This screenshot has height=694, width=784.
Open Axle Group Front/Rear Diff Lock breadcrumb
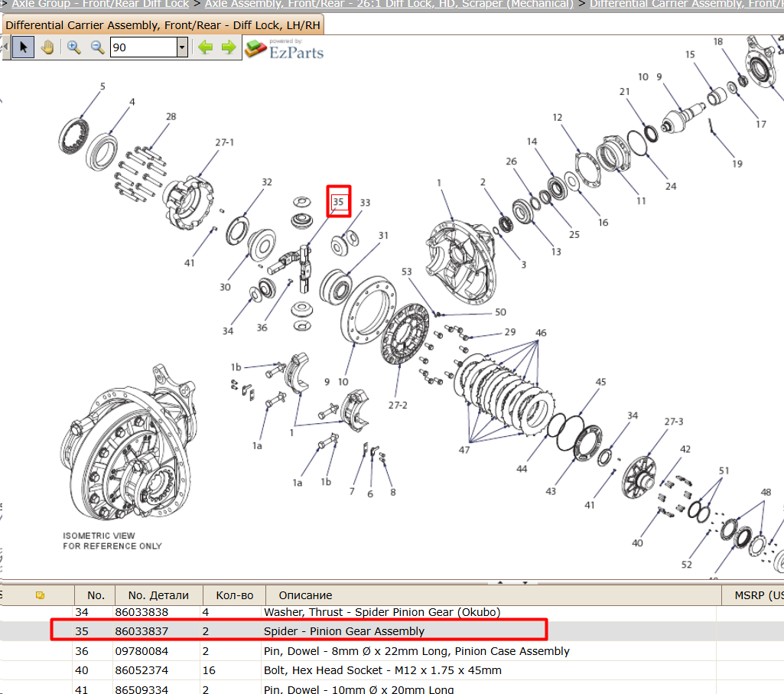coord(100,4)
